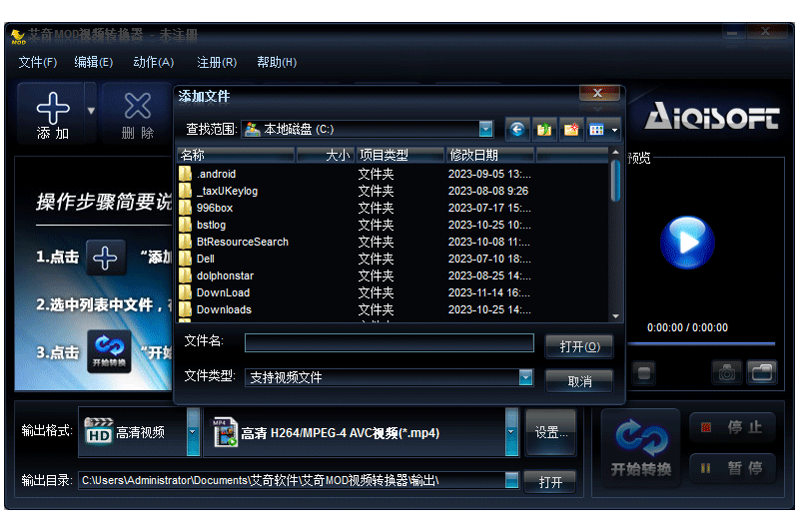This screenshot has height=532, width=799.
Task: Play preview with blue play button
Action: tap(687, 243)
